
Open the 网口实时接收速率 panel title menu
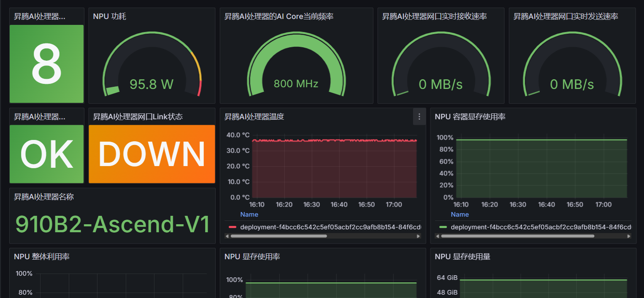pos(435,16)
